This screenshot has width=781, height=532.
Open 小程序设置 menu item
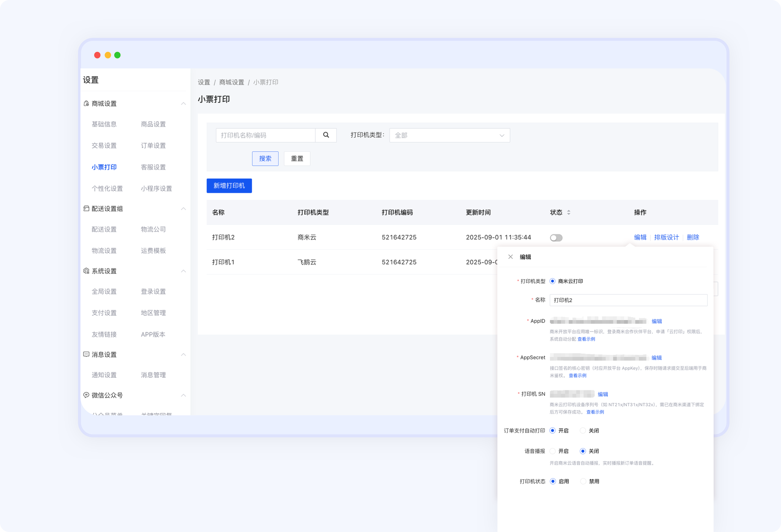point(156,188)
